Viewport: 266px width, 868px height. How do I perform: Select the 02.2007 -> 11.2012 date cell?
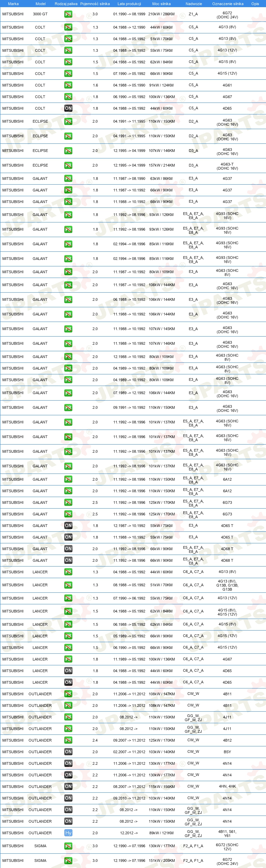[x=129, y=751]
